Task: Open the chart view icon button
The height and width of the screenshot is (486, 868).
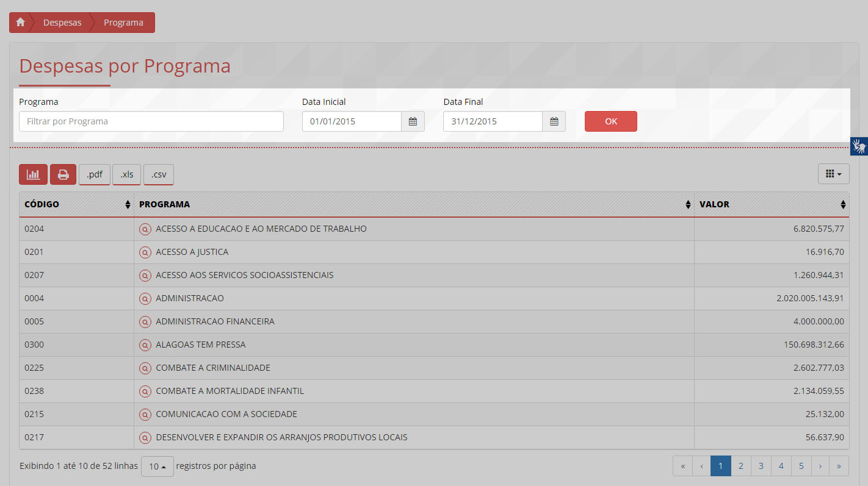Action: point(33,174)
